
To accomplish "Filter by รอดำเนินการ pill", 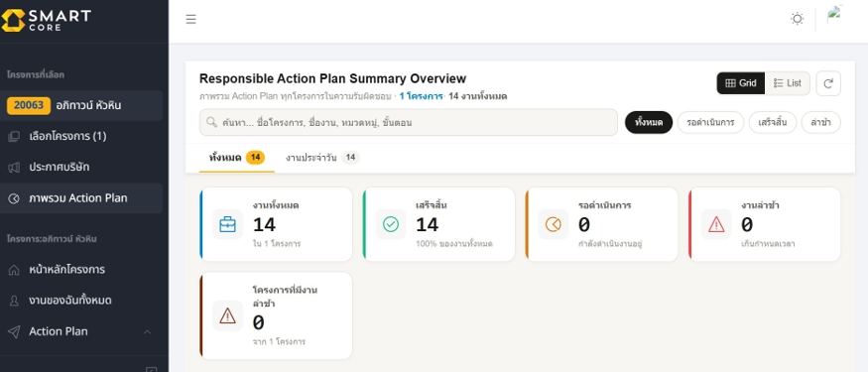I will (x=710, y=122).
